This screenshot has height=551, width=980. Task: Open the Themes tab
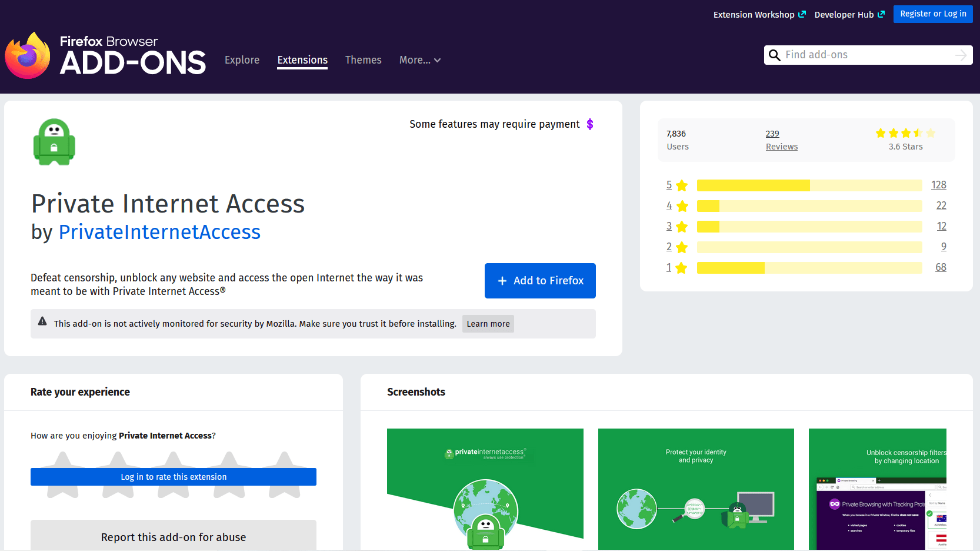tap(363, 60)
